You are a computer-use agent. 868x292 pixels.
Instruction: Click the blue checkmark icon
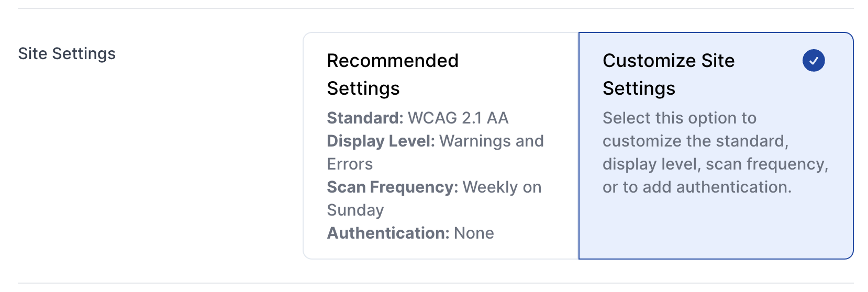coord(813,61)
